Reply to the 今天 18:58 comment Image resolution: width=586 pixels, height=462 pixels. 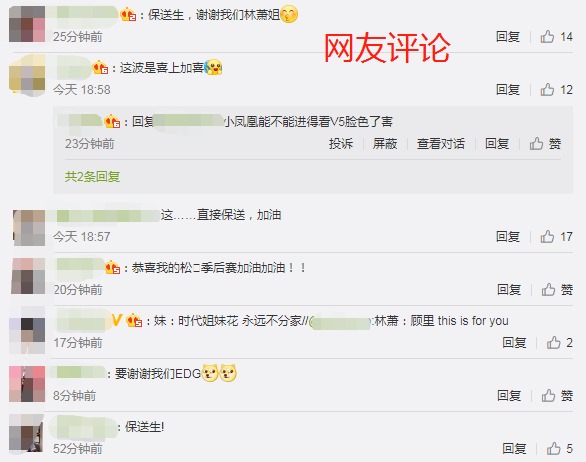click(508, 90)
